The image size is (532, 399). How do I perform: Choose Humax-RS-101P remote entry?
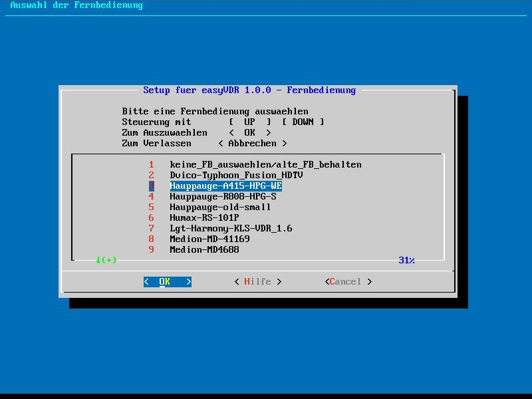click(x=204, y=217)
